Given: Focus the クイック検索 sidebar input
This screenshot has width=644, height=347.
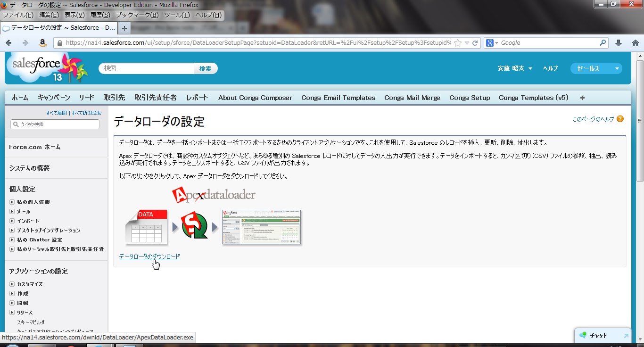Looking at the screenshot, I should 55,124.
